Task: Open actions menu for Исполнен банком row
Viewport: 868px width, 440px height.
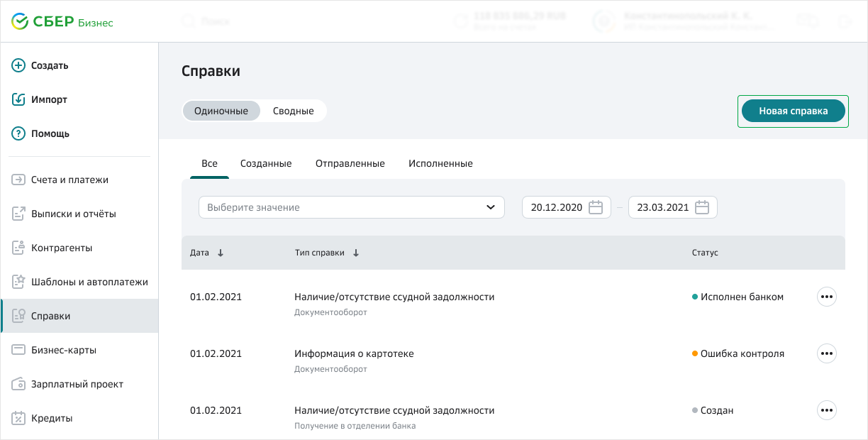Action: click(x=826, y=297)
